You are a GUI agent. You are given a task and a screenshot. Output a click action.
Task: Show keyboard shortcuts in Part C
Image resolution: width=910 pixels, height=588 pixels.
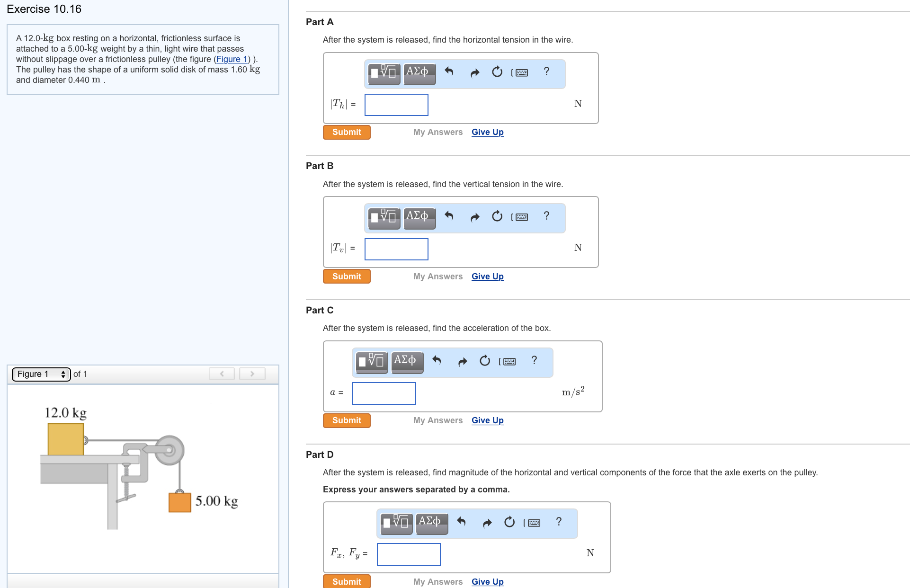(508, 361)
